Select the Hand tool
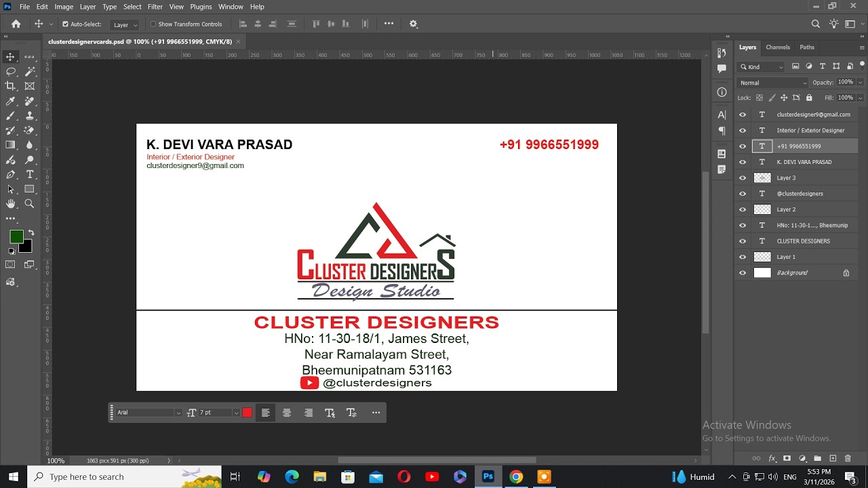 (x=11, y=204)
